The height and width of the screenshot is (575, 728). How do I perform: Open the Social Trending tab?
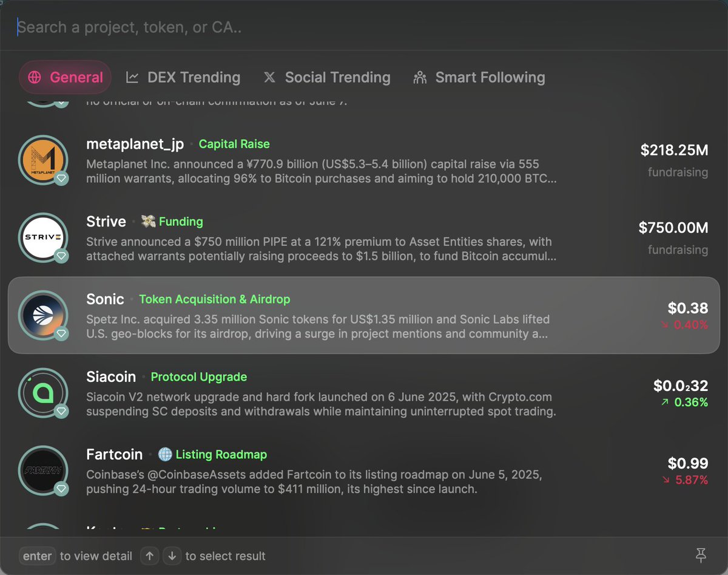coord(327,78)
